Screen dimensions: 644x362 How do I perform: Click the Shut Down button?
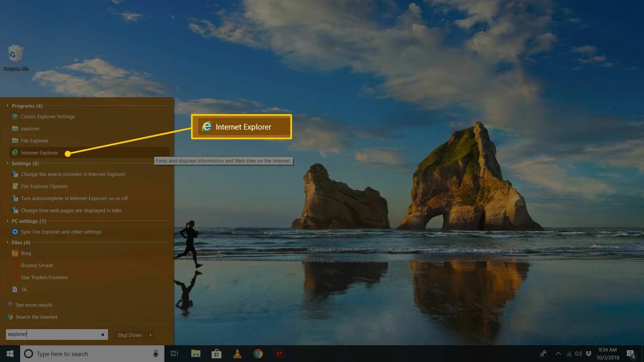(x=129, y=335)
